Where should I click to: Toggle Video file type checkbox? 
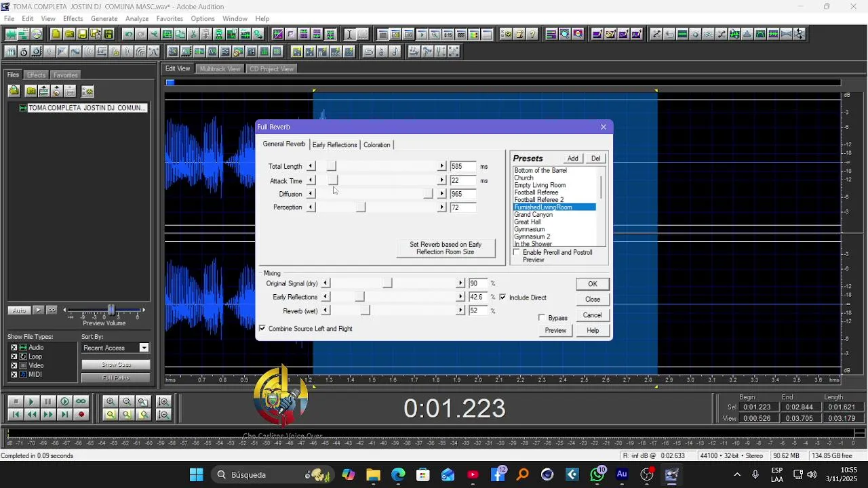(x=14, y=365)
